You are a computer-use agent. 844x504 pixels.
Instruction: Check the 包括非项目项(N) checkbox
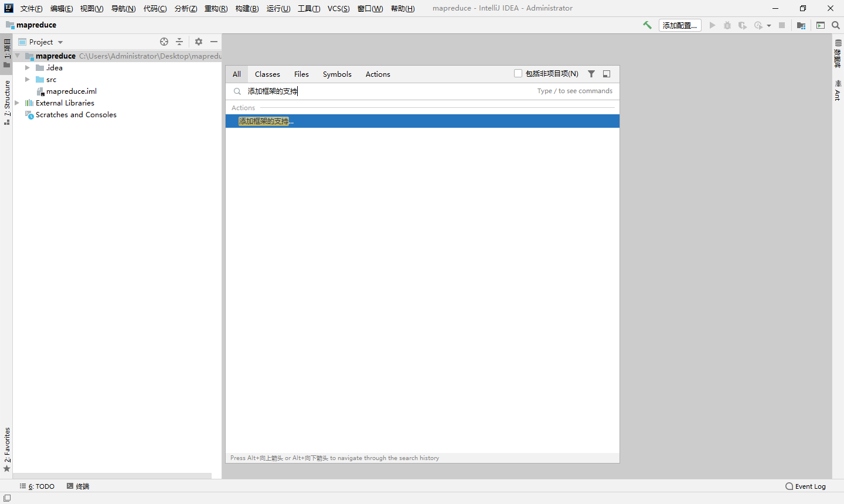click(518, 73)
